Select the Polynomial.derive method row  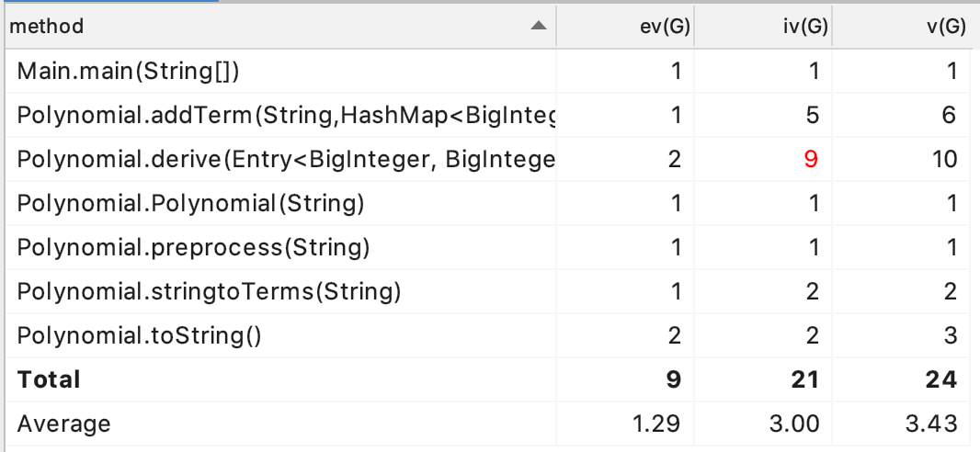coord(287,159)
